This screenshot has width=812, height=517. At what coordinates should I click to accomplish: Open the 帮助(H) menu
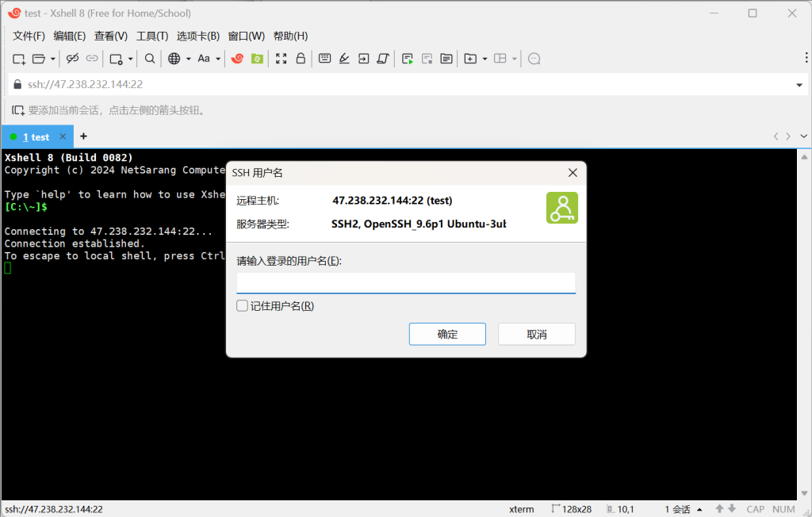pyautogui.click(x=290, y=36)
